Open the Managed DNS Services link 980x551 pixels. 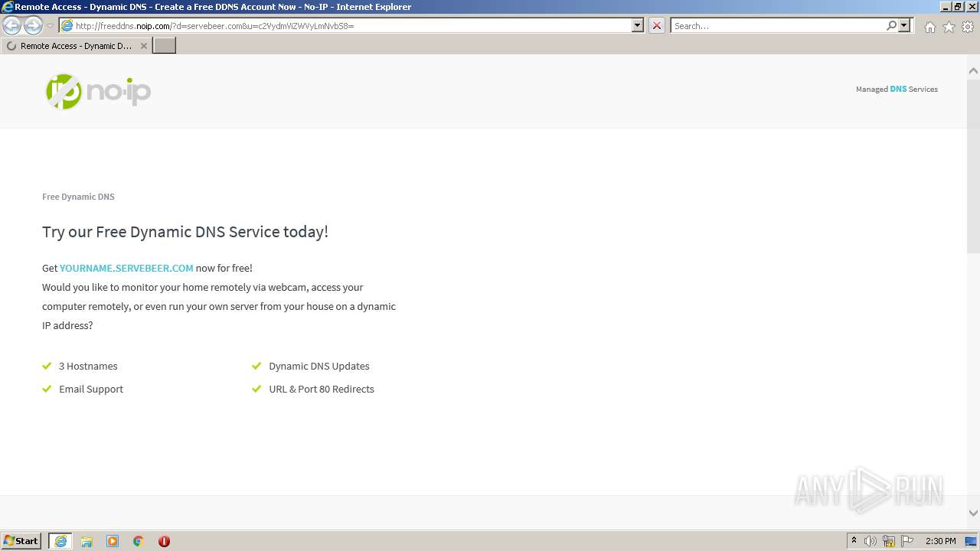897,89
